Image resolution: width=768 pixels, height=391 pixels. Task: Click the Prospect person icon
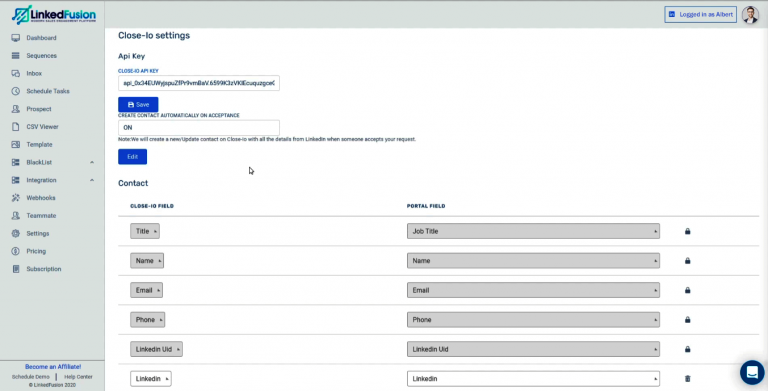pos(16,109)
